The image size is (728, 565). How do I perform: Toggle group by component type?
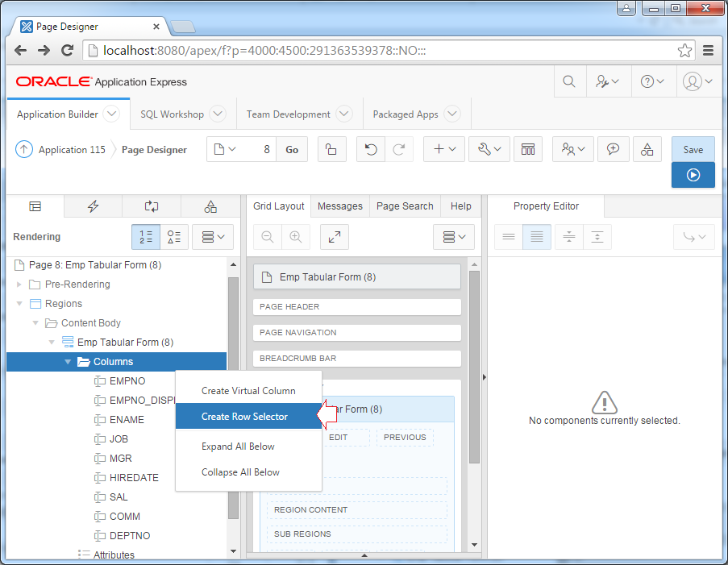174,237
